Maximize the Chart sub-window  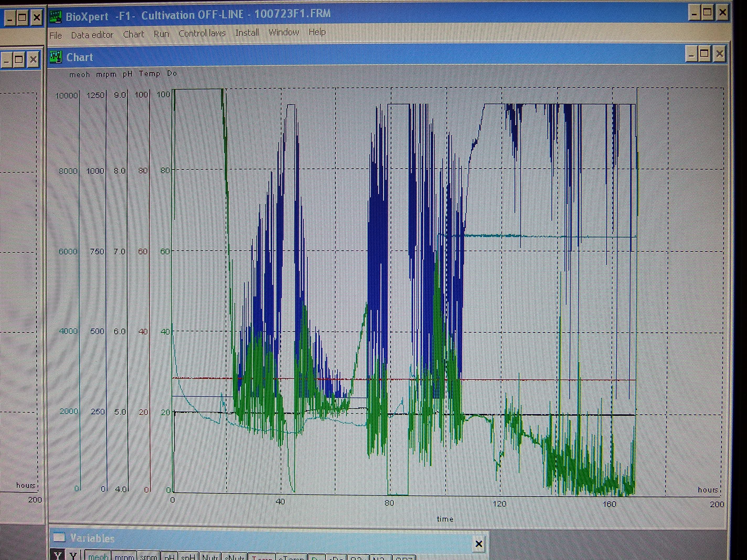[x=704, y=54]
